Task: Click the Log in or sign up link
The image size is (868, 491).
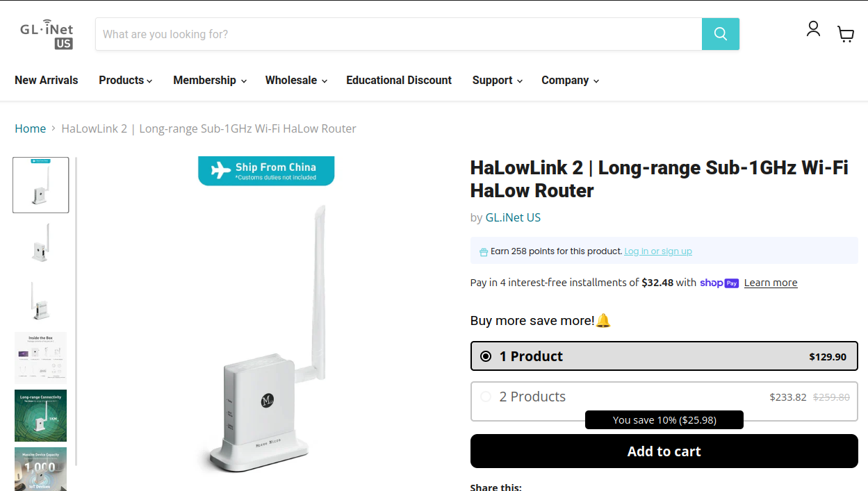Action: (658, 251)
